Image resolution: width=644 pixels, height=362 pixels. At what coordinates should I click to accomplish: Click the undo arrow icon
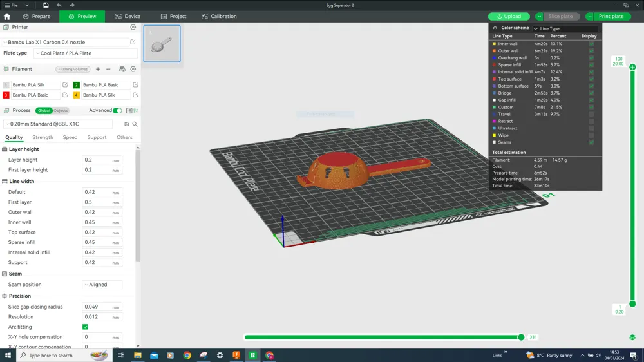tap(59, 5)
